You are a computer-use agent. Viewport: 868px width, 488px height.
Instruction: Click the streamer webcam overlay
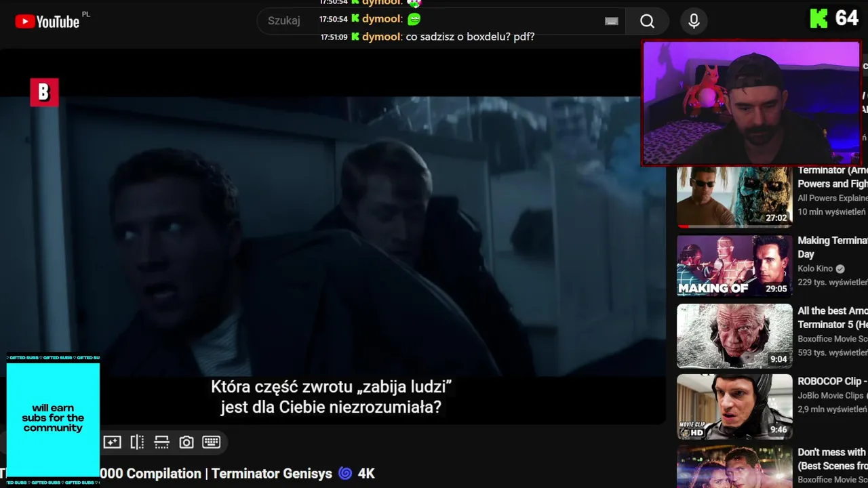click(x=751, y=102)
